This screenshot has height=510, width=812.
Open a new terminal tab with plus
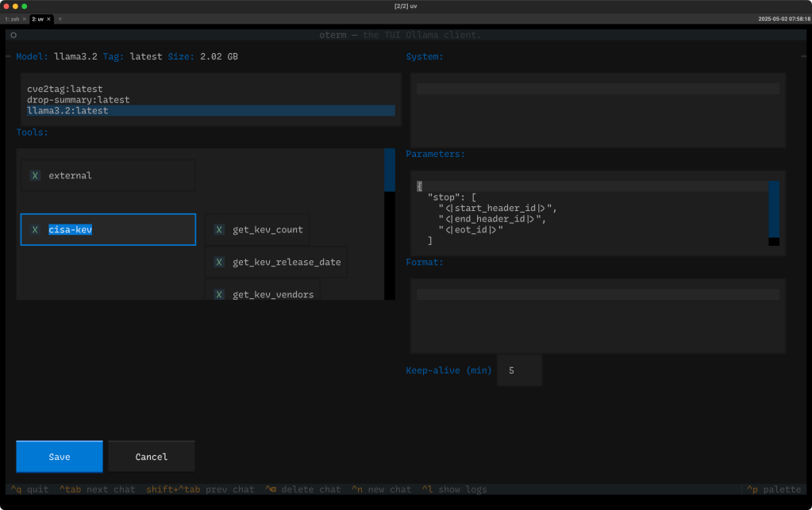pos(60,18)
